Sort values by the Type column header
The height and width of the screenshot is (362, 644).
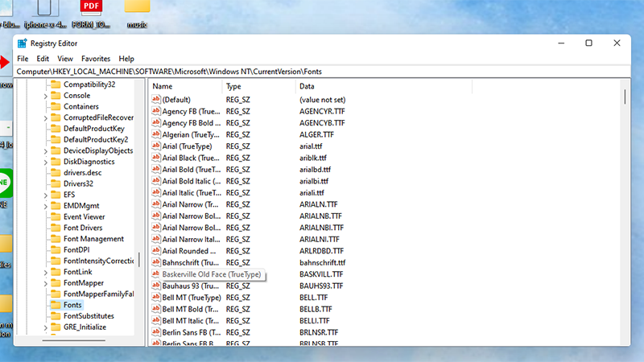point(258,86)
